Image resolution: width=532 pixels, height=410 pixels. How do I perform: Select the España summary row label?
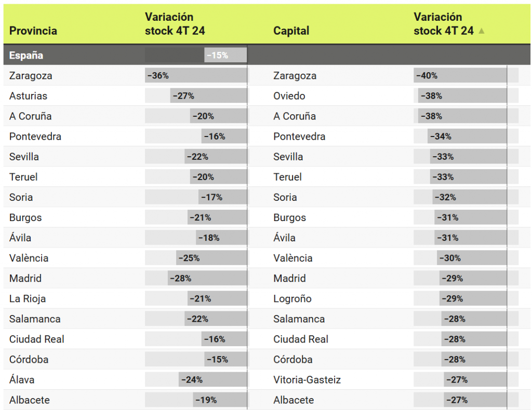point(26,55)
